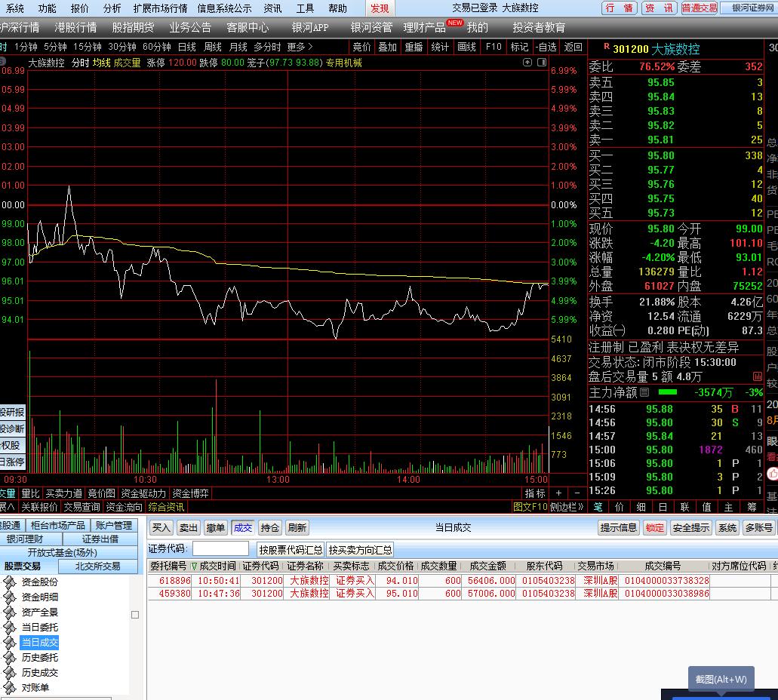Click the 持仓 button
The image size is (778, 700).
pyautogui.click(x=269, y=527)
